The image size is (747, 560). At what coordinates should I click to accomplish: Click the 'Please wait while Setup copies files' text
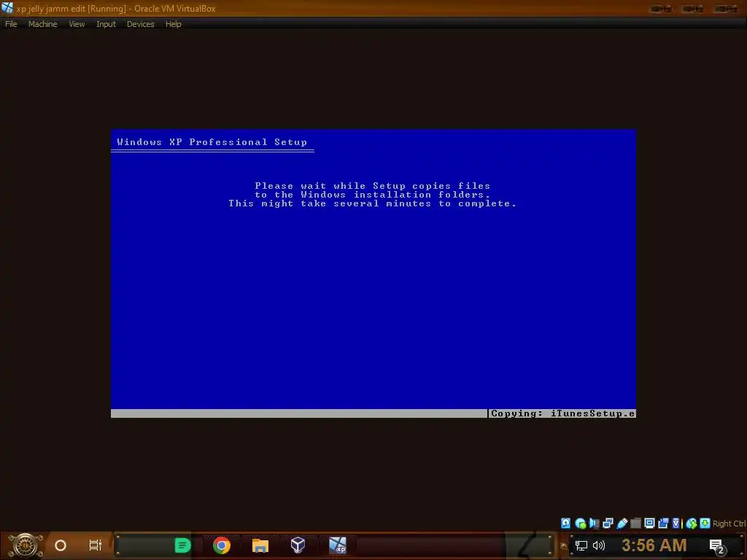(x=373, y=186)
